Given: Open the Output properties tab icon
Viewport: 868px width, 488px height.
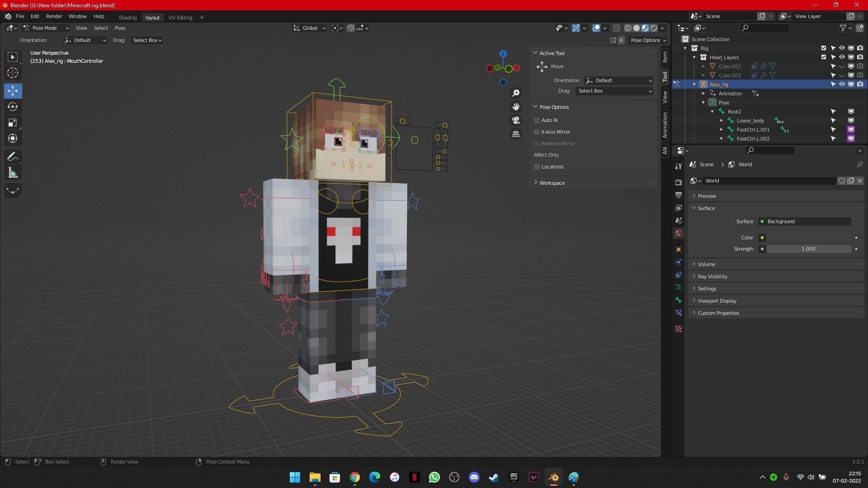Looking at the screenshot, I should click(x=679, y=195).
